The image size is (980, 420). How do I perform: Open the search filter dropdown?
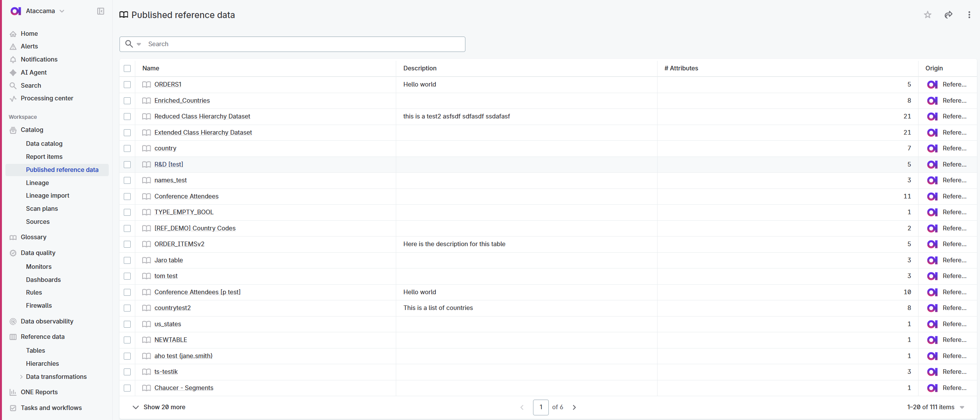coord(139,44)
